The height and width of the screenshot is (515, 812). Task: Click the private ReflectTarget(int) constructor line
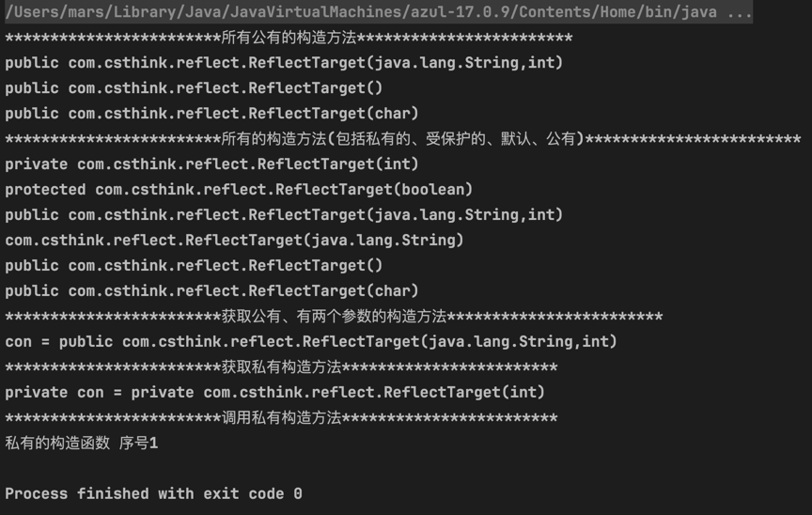[x=211, y=164]
